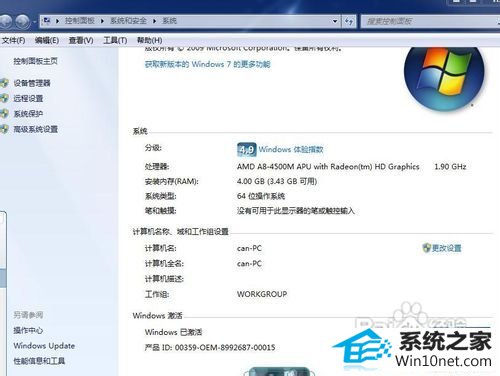Image resolution: width=500 pixels, height=376 pixels.
Task: Select the product ID 00359-OEM-8992687-00015
Action: 225,347
